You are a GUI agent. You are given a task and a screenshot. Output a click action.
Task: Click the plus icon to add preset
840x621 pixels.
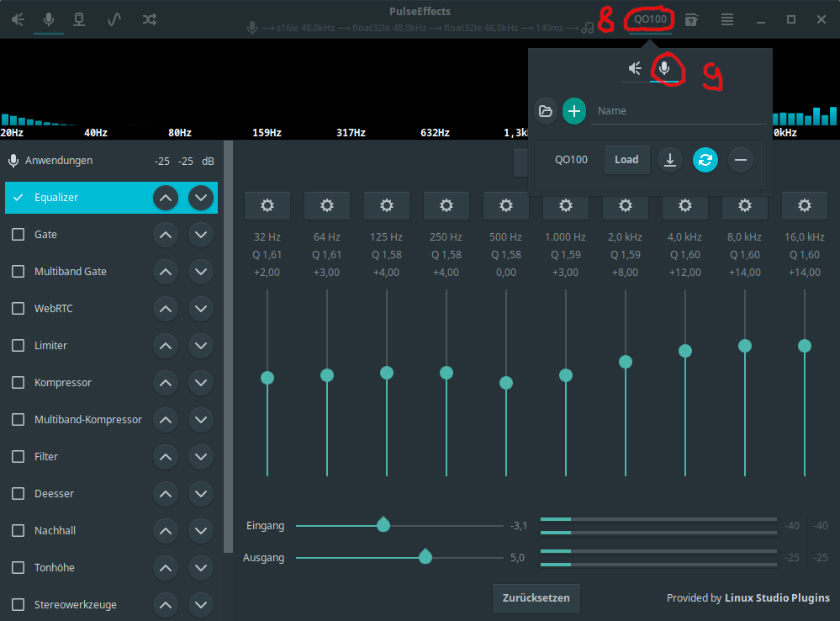coord(574,111)
